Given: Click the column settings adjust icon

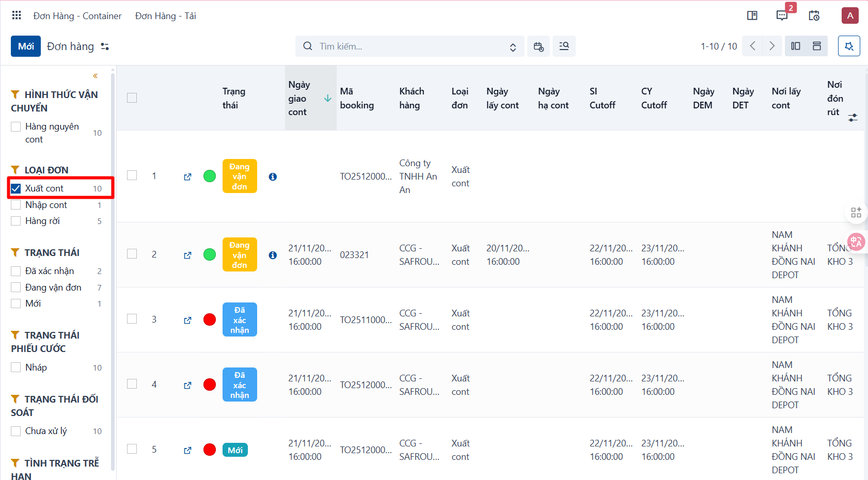Looking at the screenshot, I should (x=853, y=118).
